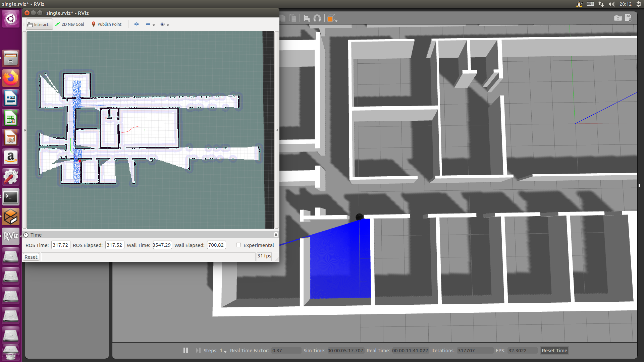This screenshot has height=362, width=644.
Task: Click the Gazebo screenshot camera icon
Action: click(x=618, y=18)
